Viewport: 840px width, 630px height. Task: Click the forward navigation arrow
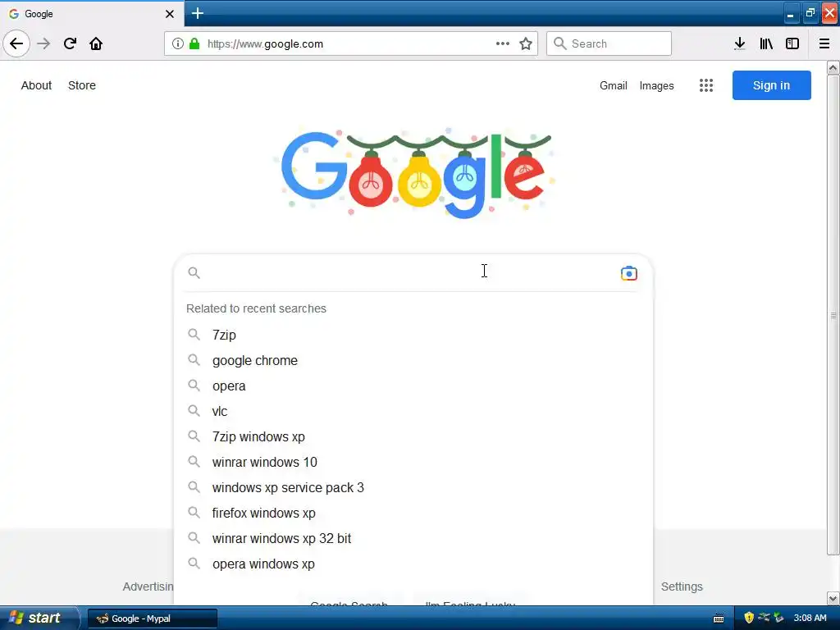tap(44, 43)
